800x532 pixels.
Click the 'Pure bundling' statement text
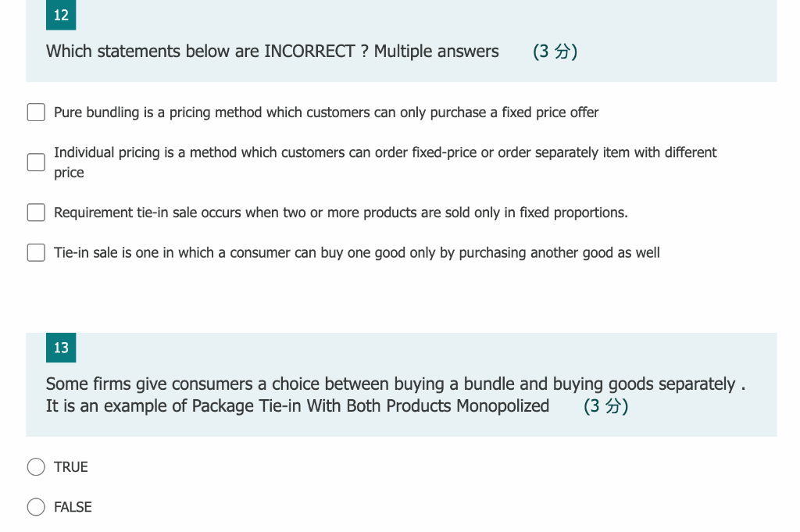(x=326, y=112)
